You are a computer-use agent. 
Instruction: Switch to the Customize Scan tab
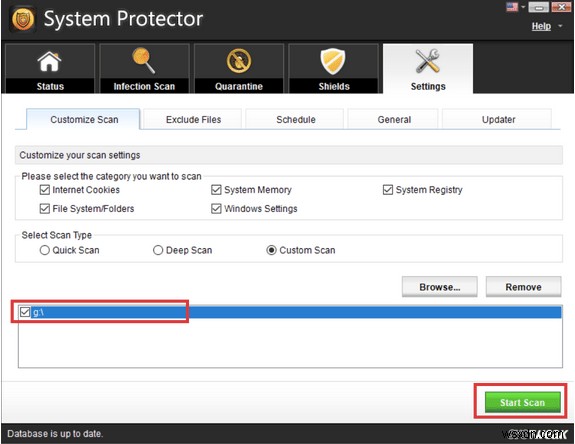[84, 119]
